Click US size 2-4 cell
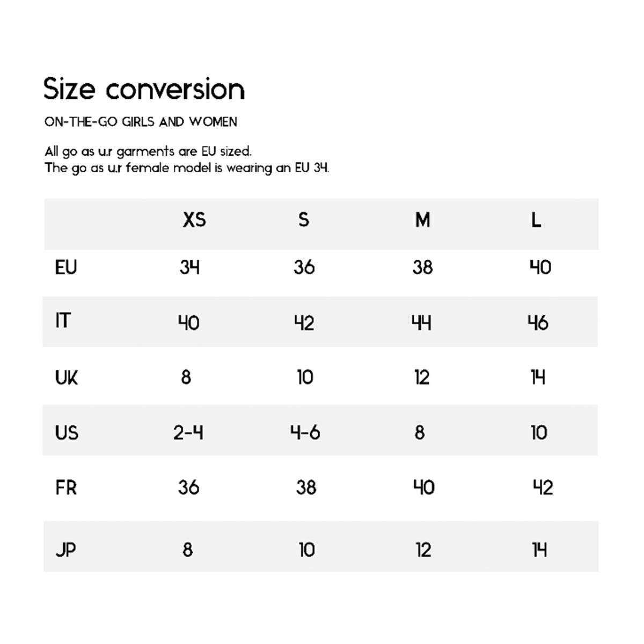The image size is (644, 644). pos(188,433)
